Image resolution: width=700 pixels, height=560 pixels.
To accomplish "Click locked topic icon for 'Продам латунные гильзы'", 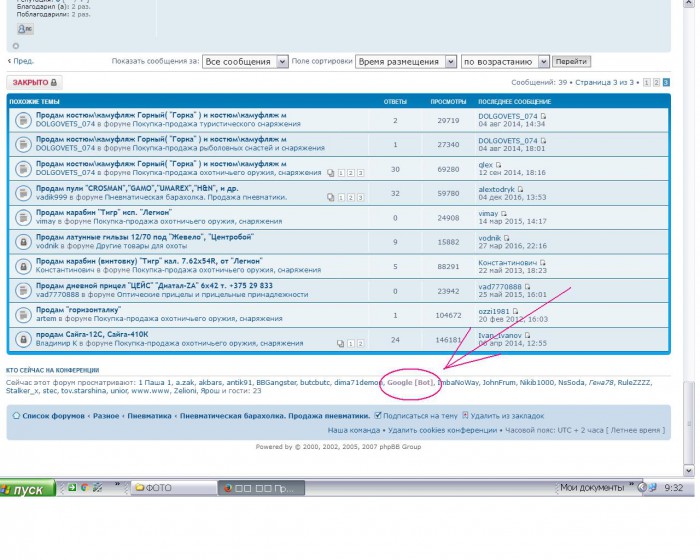I will pos(21,242).
